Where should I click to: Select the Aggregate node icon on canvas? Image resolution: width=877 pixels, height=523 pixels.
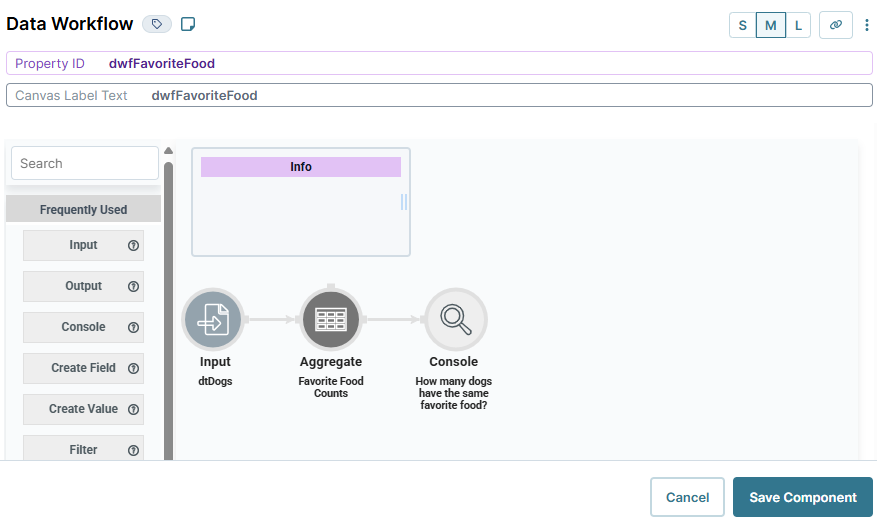(x=331, y=319)
